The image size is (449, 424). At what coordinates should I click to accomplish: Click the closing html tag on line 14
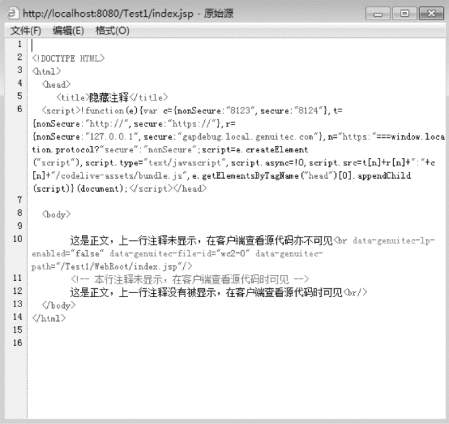coord(49,318)
